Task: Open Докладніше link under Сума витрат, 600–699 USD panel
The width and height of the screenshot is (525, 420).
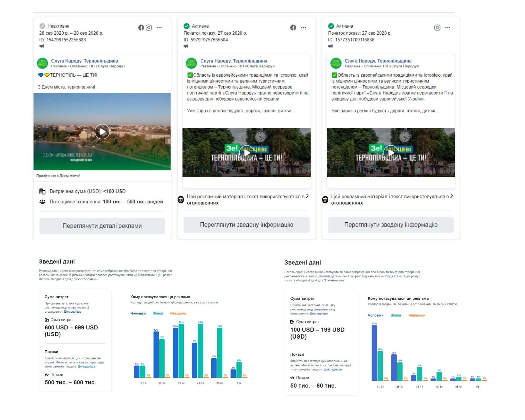Action: tap(73, 312)
